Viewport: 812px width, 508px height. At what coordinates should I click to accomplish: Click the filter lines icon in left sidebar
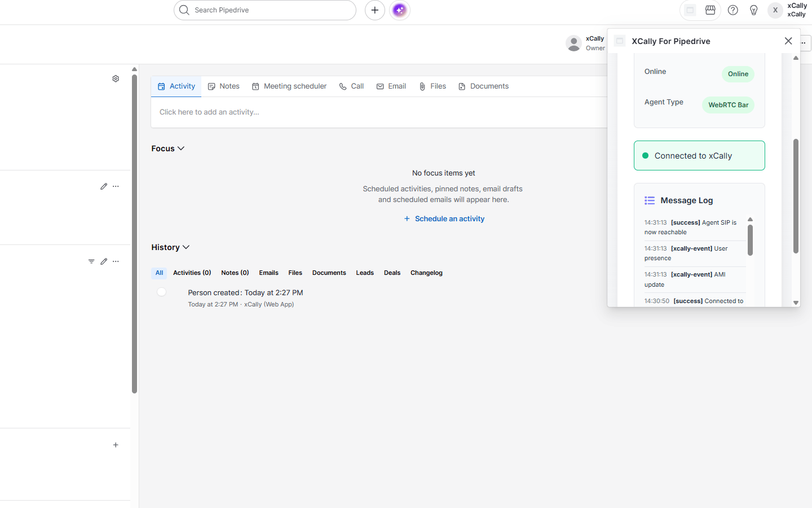pos(91,261)
